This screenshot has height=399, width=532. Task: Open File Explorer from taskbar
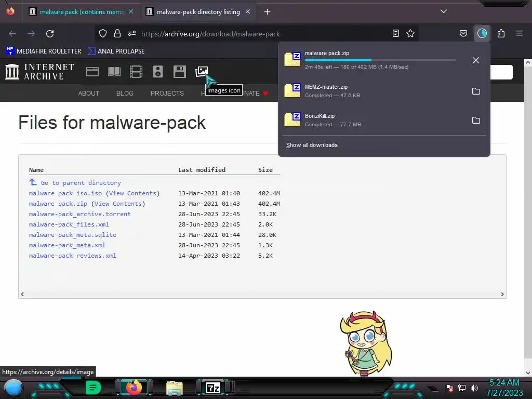[175, 388]
